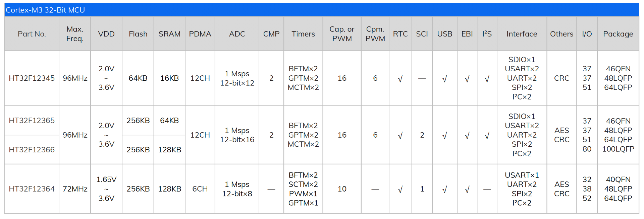The width and height of the screenshot is (644, 219).
Task: Click the HT32F12345 part number link
Action: pyautogui.click(x=32, y=78)
